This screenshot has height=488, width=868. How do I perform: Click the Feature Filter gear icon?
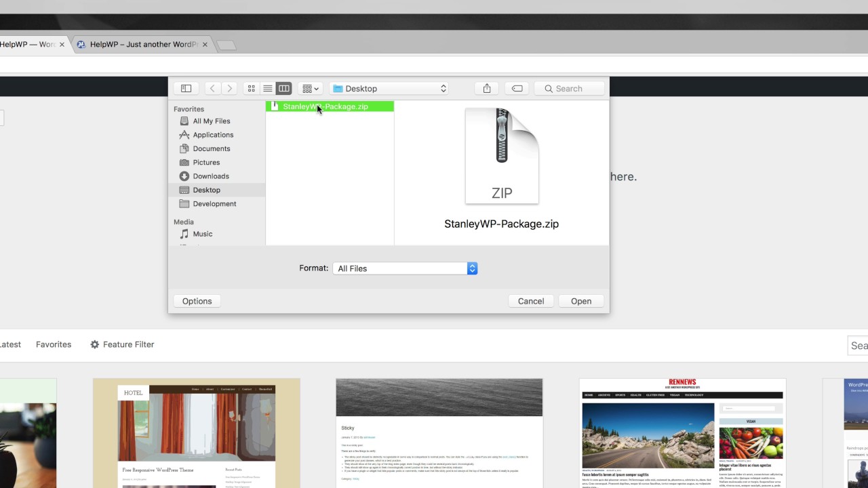[x=94, y=344]
